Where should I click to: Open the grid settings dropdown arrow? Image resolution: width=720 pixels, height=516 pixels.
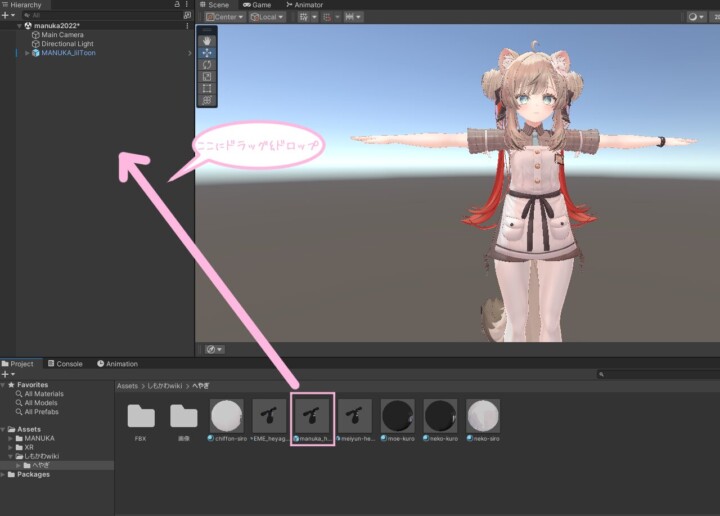(315, 17)
